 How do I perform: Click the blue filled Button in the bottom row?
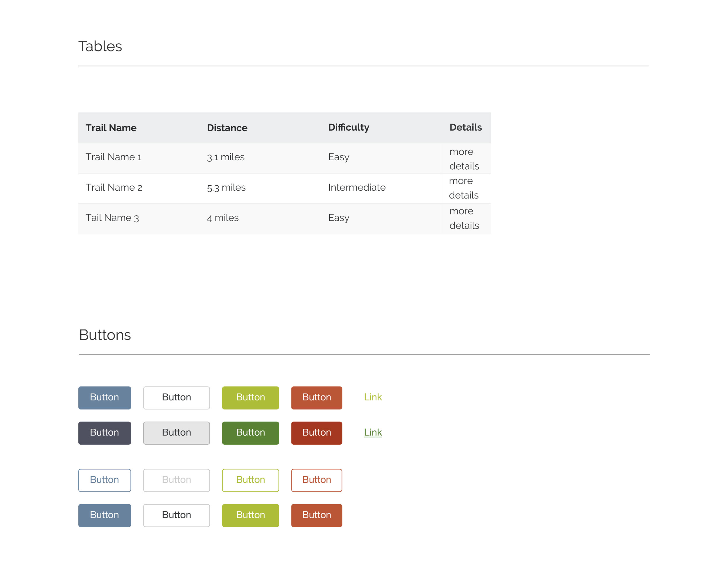pos(105,515)
